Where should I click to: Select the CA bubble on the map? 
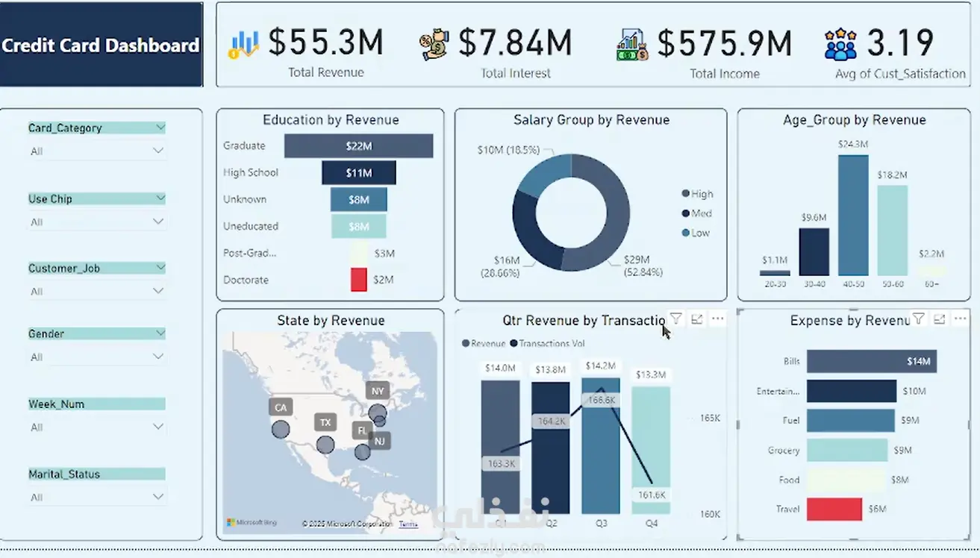pyautogui.click(x=281, y=429)
